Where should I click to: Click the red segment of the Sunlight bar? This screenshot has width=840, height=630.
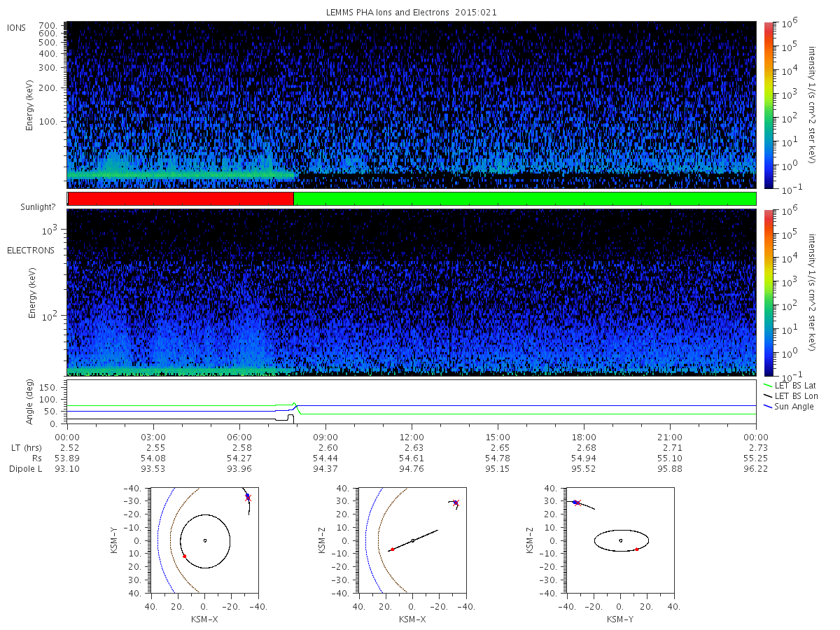pyautogui.click(x=181, y=199)
